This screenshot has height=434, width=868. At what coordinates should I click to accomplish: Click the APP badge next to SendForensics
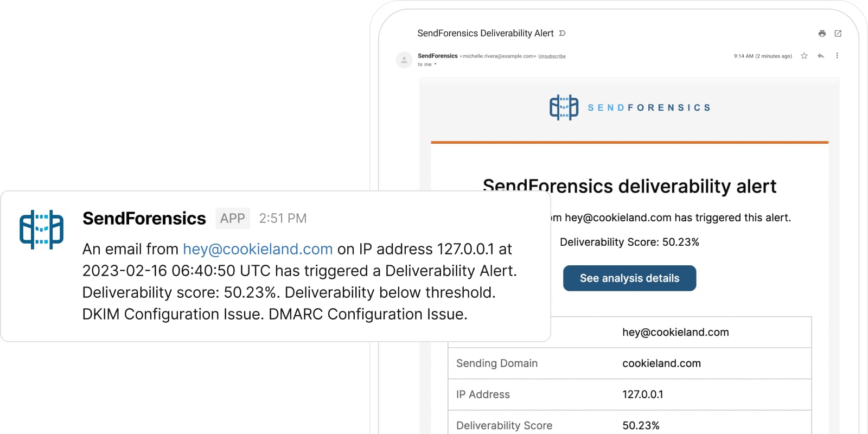[x=232, y=218]
